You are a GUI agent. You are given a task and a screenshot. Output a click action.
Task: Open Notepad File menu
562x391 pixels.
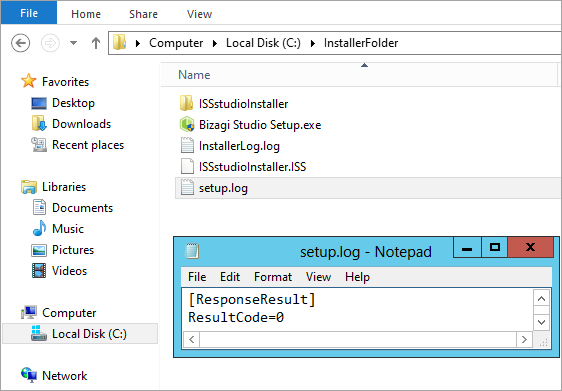click(x=197, y=277)
